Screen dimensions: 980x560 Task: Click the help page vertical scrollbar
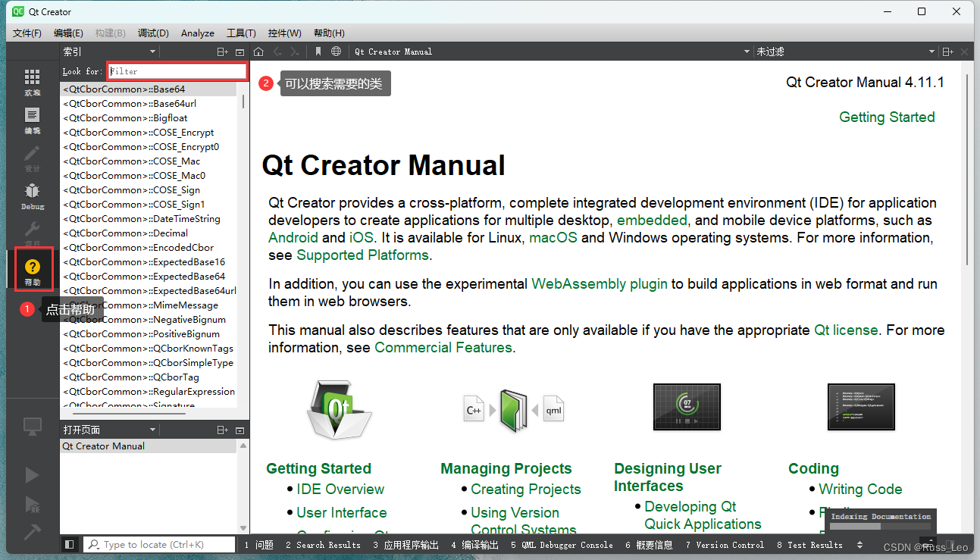pyautogui.click(x=966, y=170)
